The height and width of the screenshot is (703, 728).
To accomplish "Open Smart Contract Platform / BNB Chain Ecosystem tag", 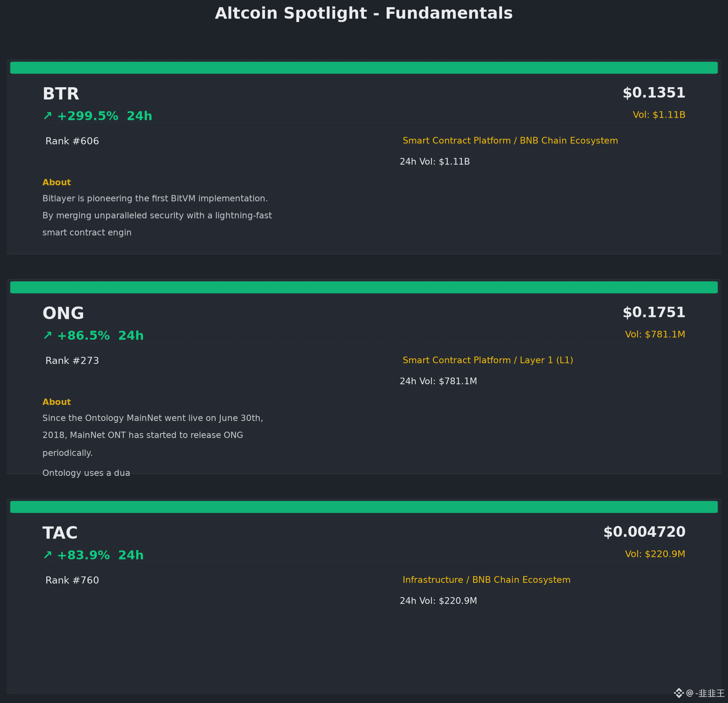I will pos(510,141).
